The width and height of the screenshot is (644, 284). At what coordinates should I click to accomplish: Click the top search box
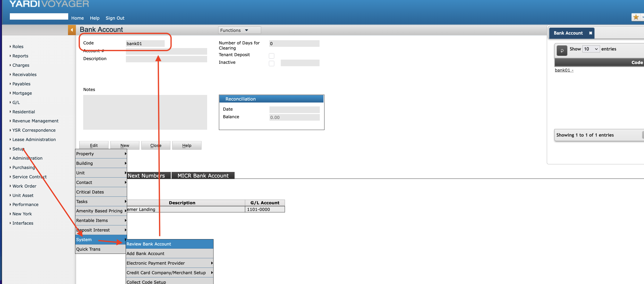click(39, 16)
